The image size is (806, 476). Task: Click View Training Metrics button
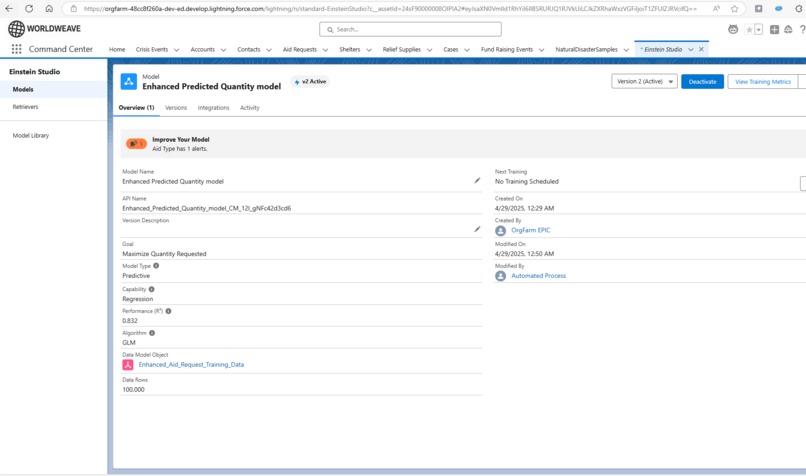[x=763, y=82]
